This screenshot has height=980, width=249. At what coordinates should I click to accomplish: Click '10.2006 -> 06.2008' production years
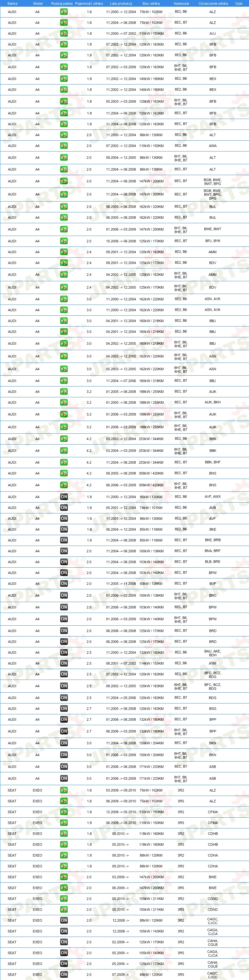(121, 241)
